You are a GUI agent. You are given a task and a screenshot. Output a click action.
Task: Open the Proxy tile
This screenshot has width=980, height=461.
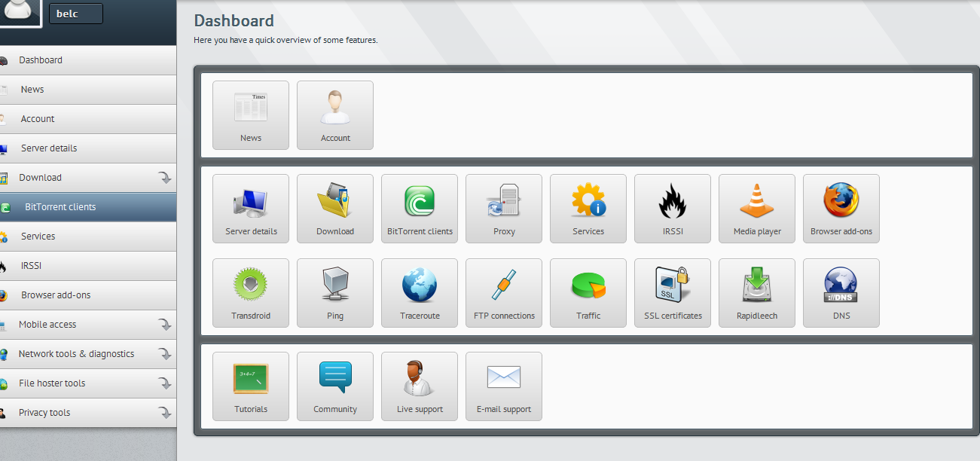pos(504,209)
